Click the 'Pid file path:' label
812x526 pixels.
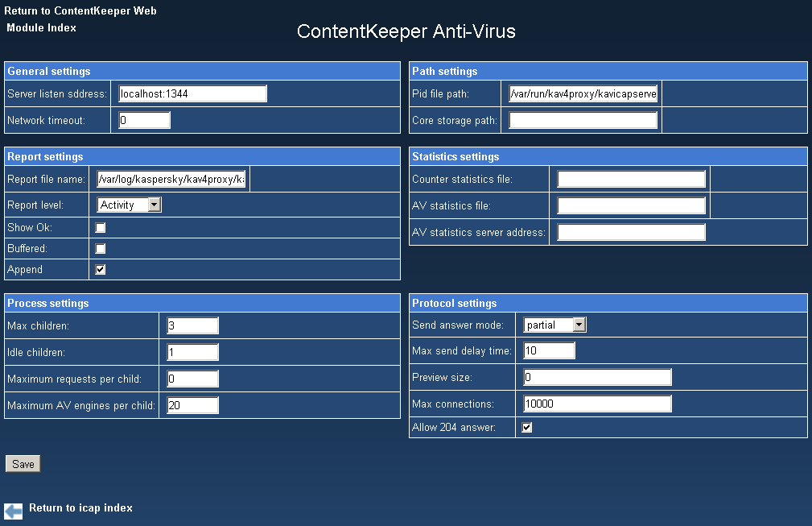pos(441,93)
